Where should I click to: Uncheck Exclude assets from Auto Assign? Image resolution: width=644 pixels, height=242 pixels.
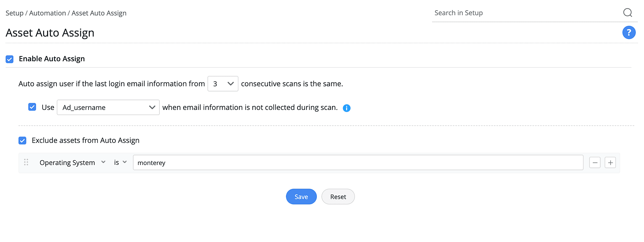[x=23, y=140]
